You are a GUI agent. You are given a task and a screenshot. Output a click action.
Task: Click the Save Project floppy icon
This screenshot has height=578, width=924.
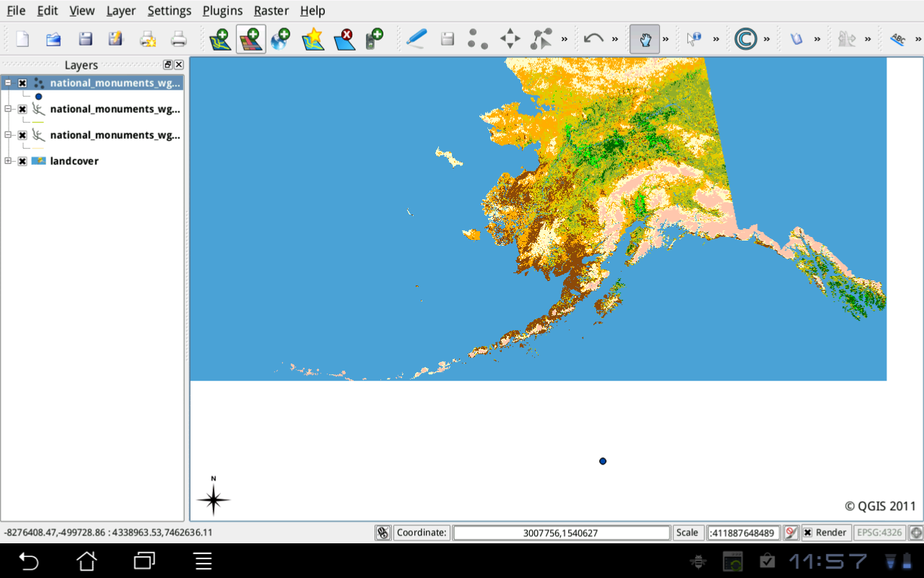click(x=85, y=39)
